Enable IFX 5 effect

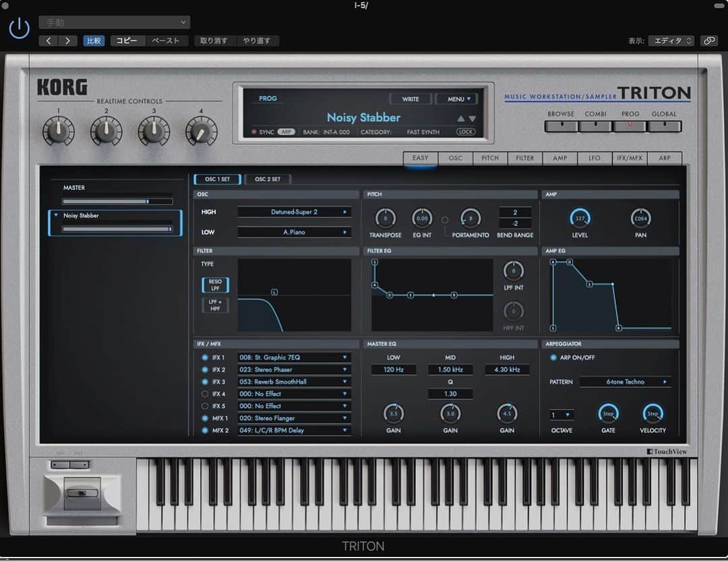pyautogui.click(x=205, y=406)
